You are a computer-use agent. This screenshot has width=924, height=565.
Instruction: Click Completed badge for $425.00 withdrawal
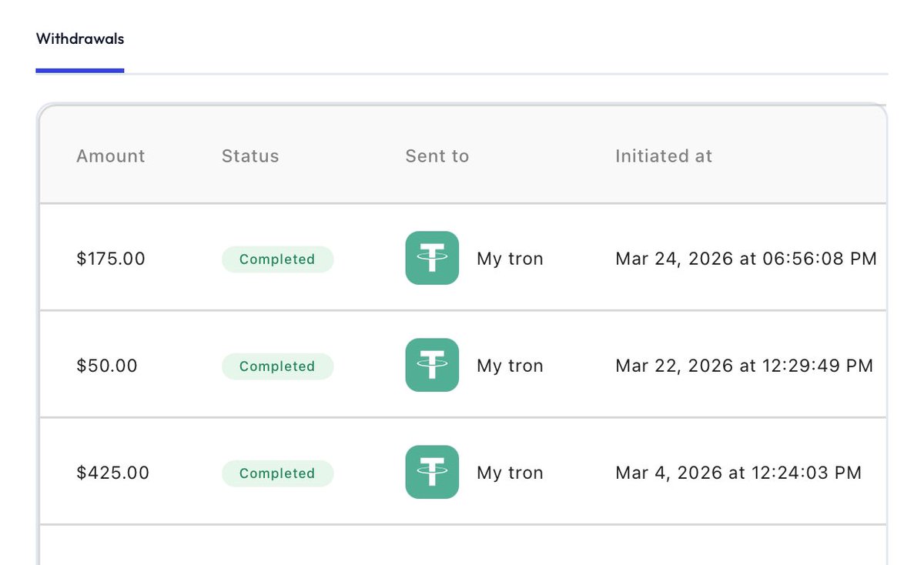tap(277, 473)
